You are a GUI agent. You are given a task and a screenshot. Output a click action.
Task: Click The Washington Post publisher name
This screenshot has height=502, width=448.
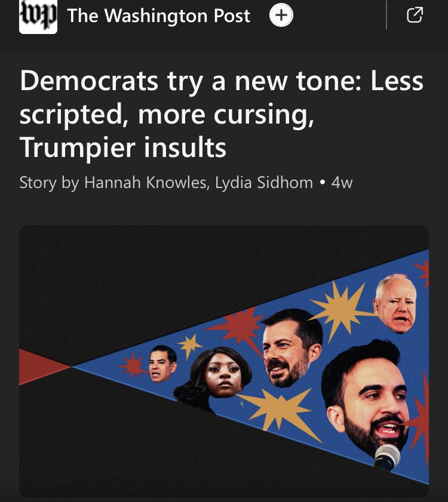point(158,16)
